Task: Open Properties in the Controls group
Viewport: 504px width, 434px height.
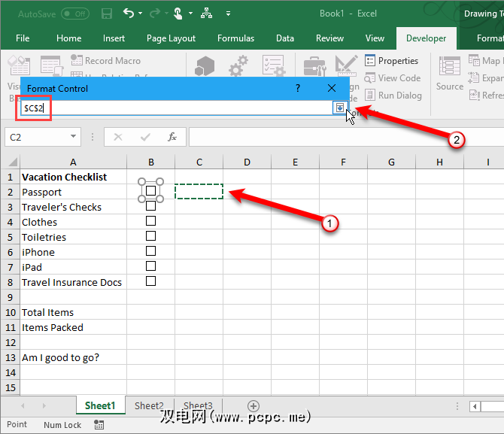Action: [392, 61]
